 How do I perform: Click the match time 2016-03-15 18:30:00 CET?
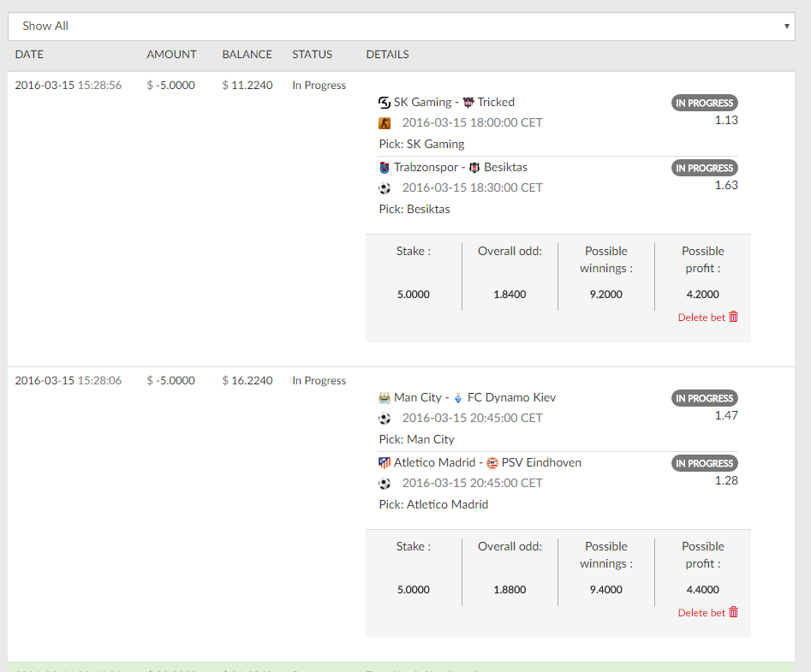[x=472, y=188]
